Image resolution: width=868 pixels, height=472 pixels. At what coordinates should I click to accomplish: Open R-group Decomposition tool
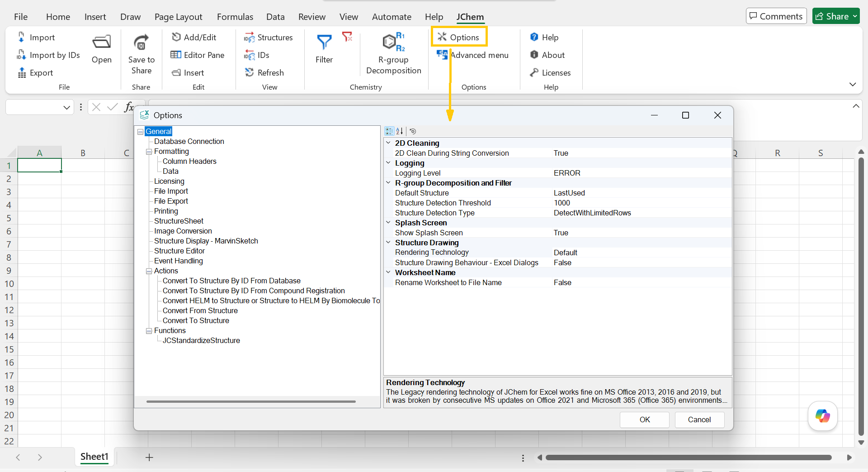pyautogui.click(x=394, y=53)
